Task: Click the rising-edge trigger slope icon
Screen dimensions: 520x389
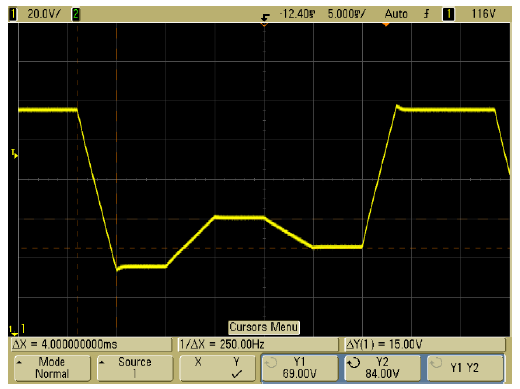Action: point(426,14)
